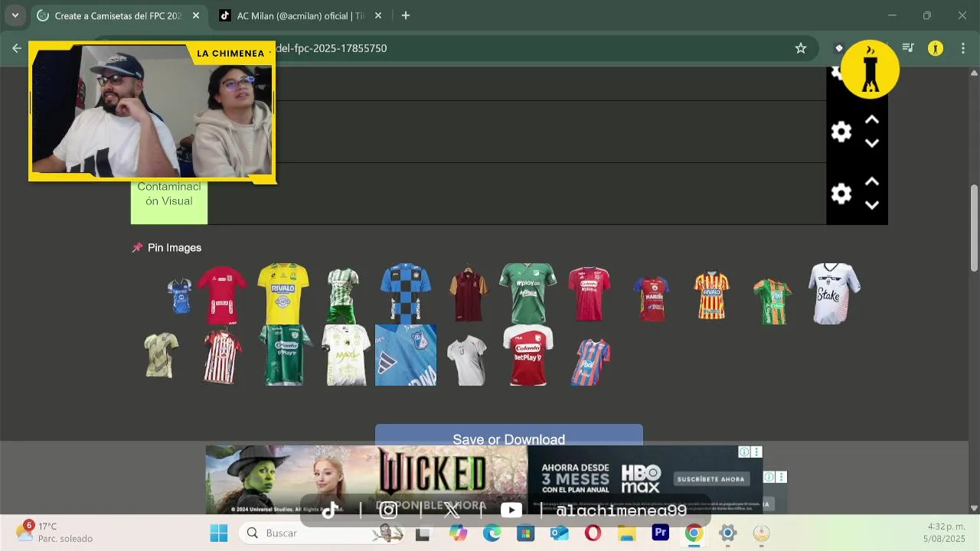Close the Create a Camisetas del FPC tab
This screenshot has width=980, height=551.
point(196,15)
